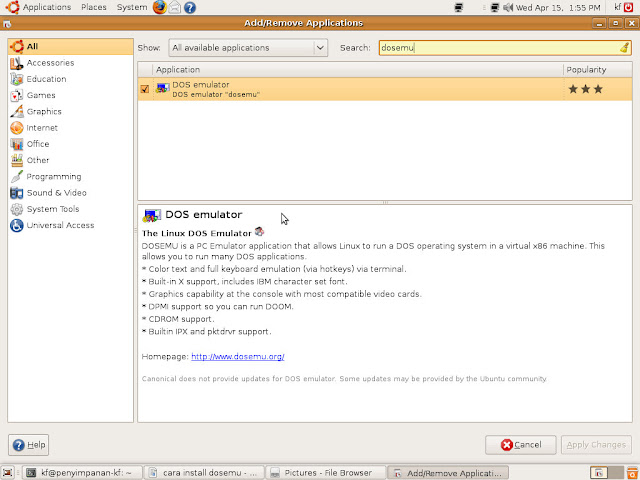Select the System Tools gear icon
The image size is (640, 480).
(17, 209)
